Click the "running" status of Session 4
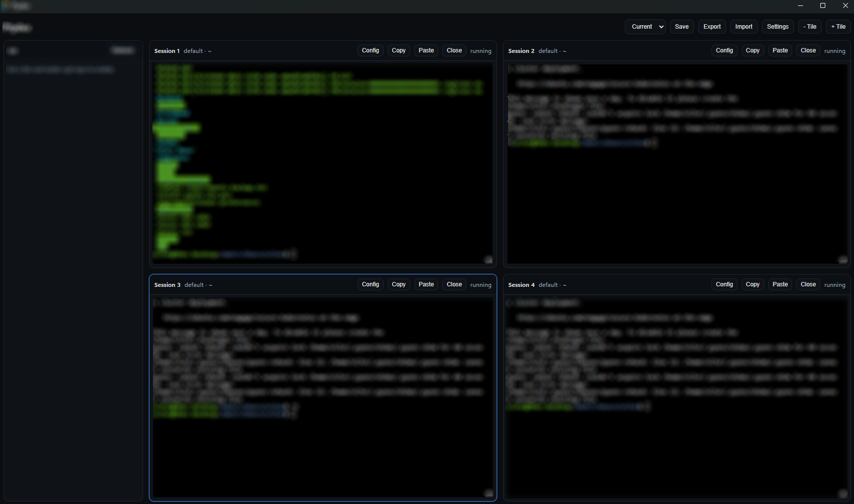Screen dimensions: 854x504 coord(835,285)
